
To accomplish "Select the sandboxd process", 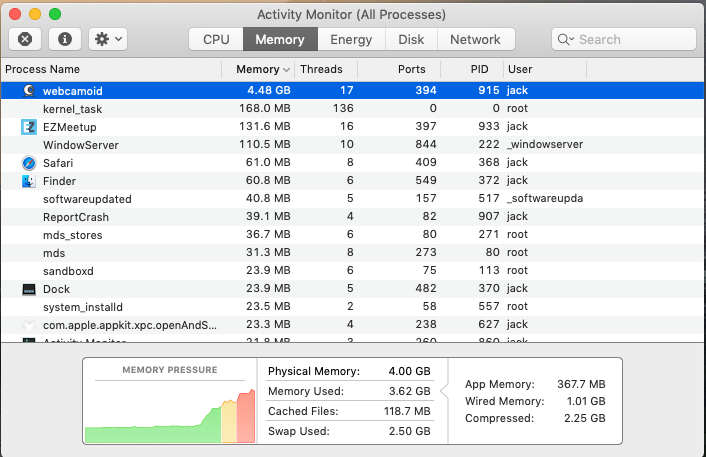I will coord(68,271).
